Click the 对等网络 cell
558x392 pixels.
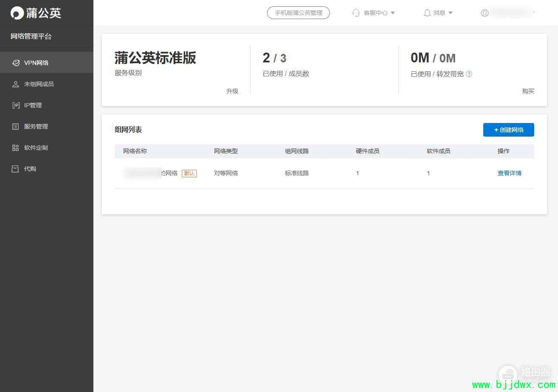point(226,173)
